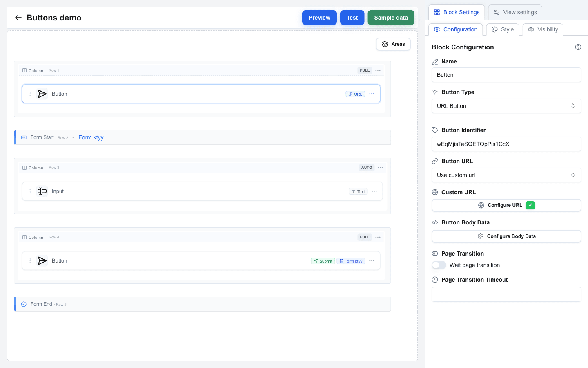Click drag handle of the Submit Button block

(30, 261)
